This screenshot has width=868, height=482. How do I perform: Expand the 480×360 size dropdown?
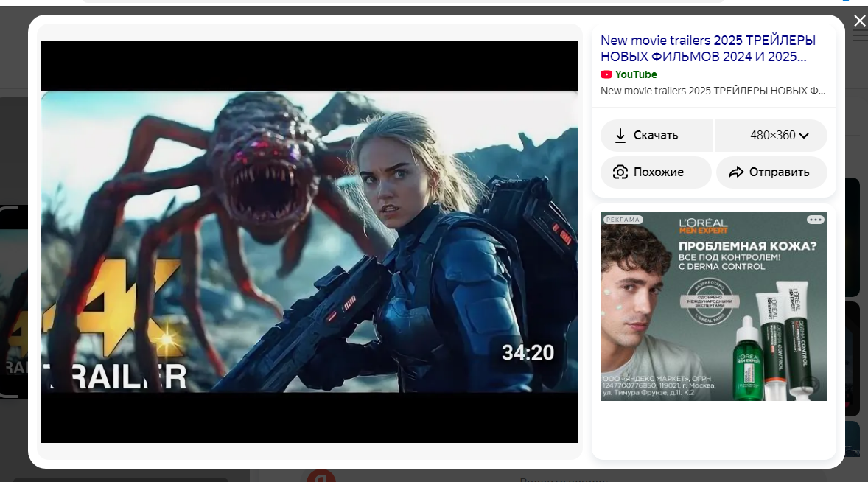(x=771, y=136)
